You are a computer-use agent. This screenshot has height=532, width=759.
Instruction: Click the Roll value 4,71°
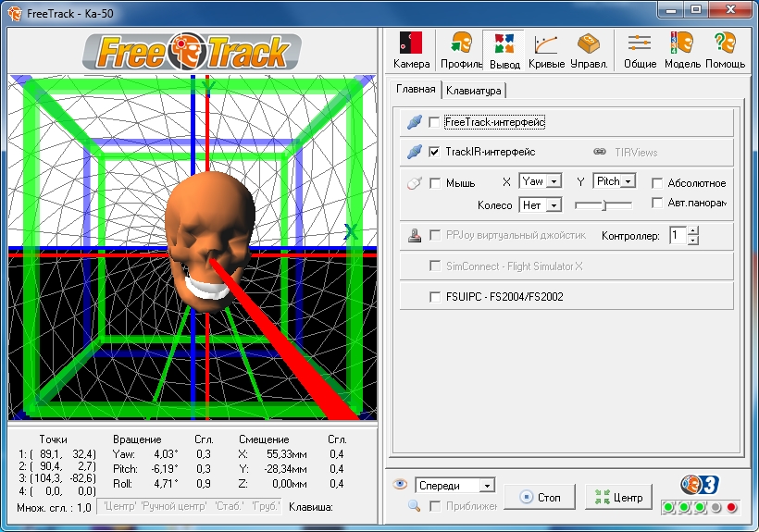point(166,484)
